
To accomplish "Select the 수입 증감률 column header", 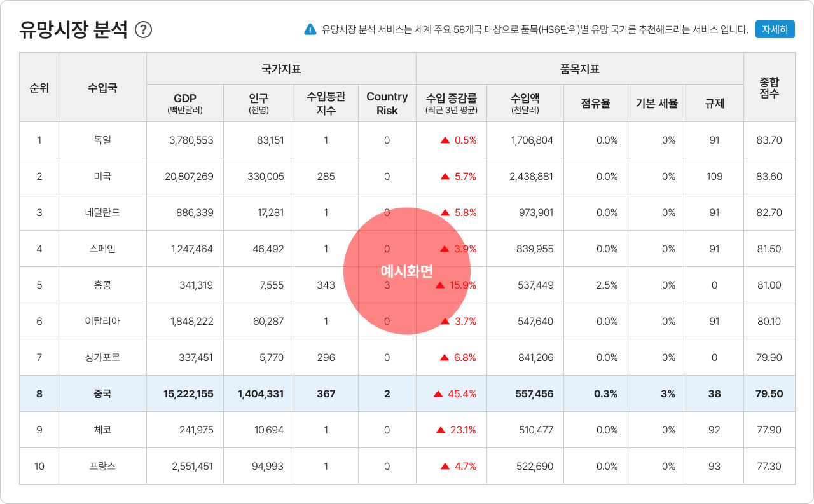I will [452, 103].
